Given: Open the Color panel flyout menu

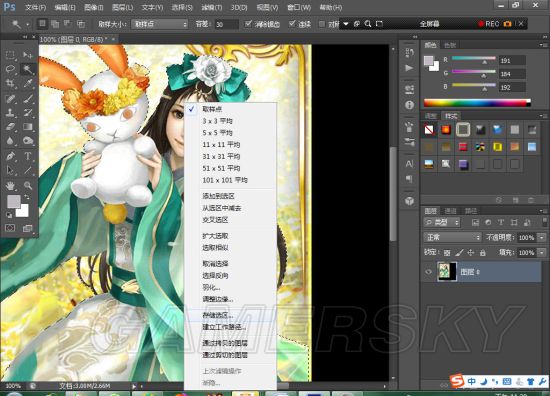Looking at the screenshot, I should 544,45.
